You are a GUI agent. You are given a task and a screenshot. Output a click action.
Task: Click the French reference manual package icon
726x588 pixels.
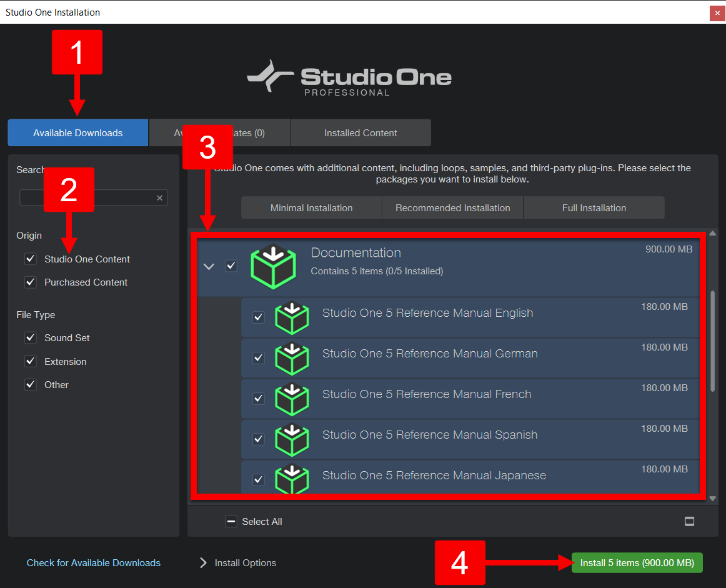pyautogui.click(x=292, y=398)
